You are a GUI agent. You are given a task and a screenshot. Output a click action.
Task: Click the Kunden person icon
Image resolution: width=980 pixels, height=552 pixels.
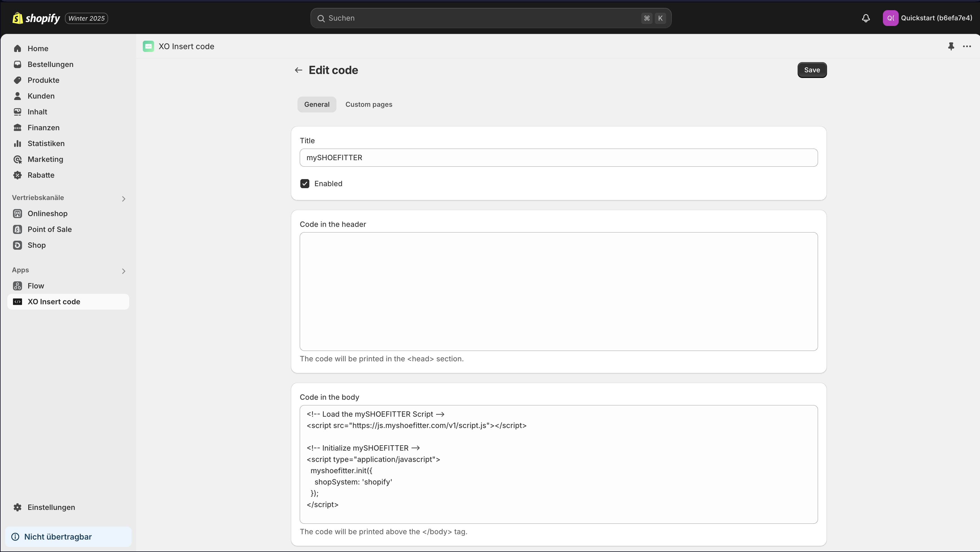point(17,96)
